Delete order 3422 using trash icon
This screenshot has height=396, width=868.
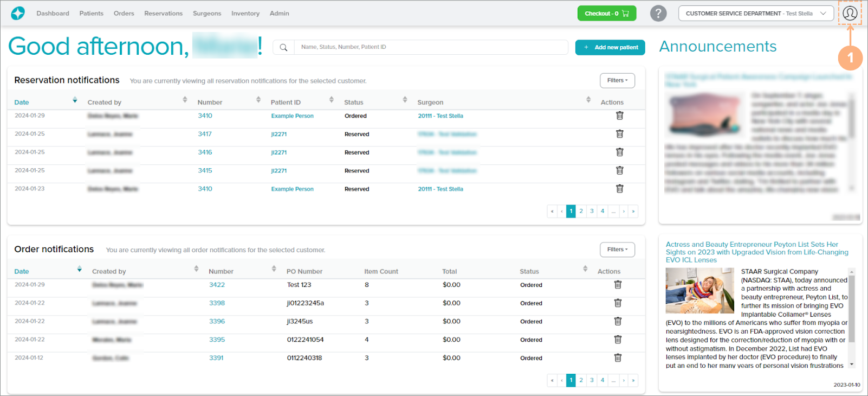[x=618, y=285]
